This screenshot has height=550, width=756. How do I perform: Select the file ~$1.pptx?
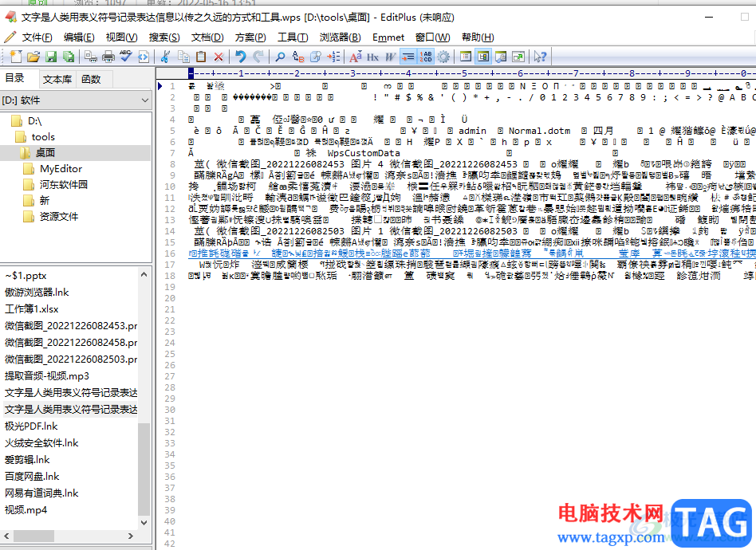[x=26, y=276]
